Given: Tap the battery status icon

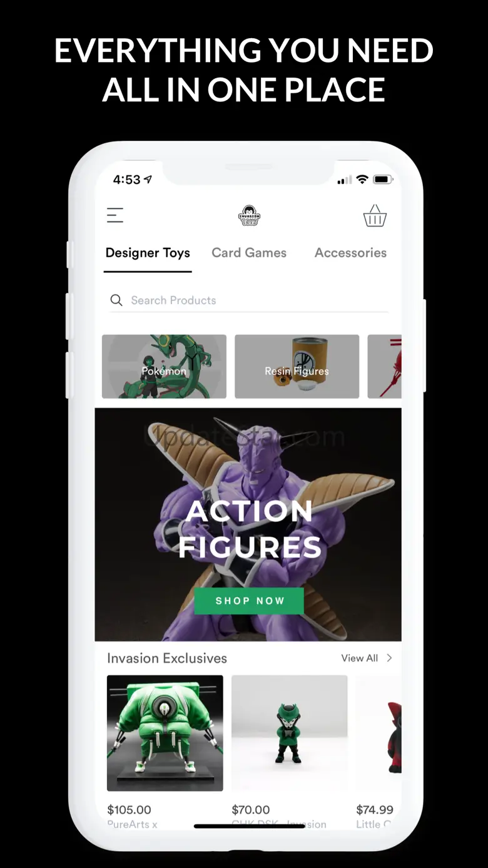Looking at the screenshot, I should (382, 180).
